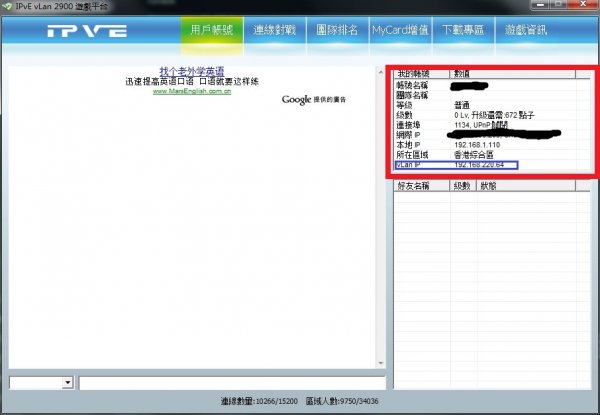Open the 找个老外学英语 ad link
Screen dimensions: 600x415
pos(192,71)
